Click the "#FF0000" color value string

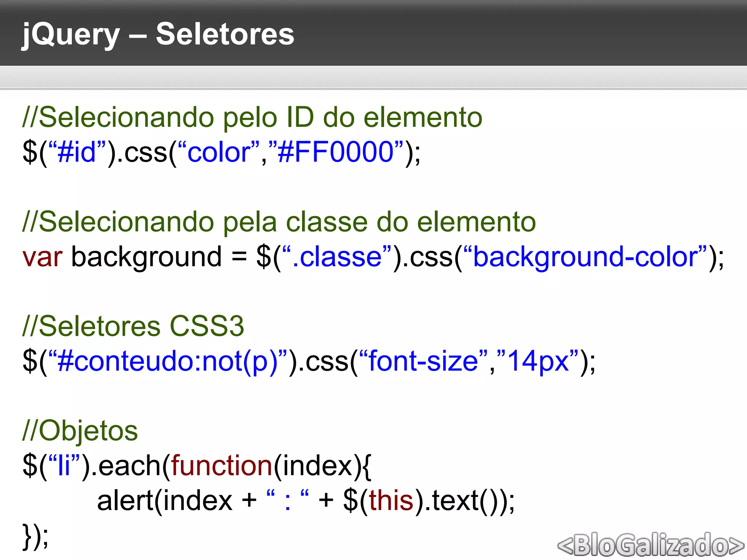(336, 152)
